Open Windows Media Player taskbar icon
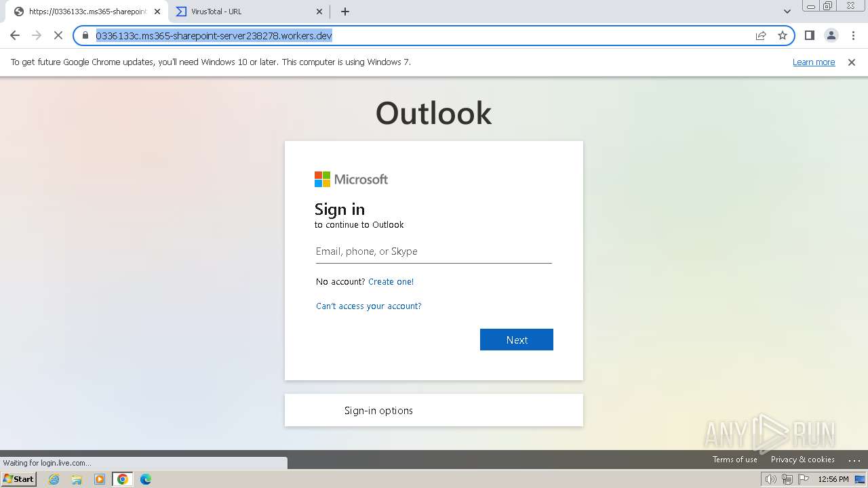 100,479
